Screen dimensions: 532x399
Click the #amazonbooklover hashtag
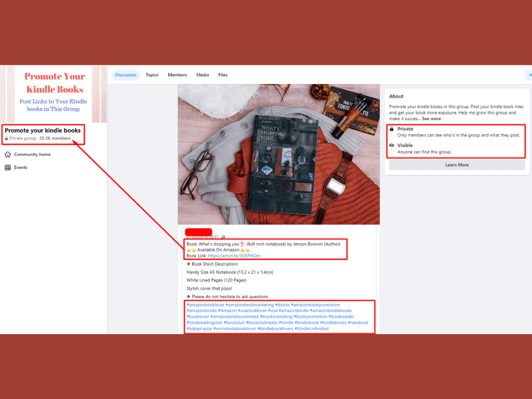(x=205, y=305)
